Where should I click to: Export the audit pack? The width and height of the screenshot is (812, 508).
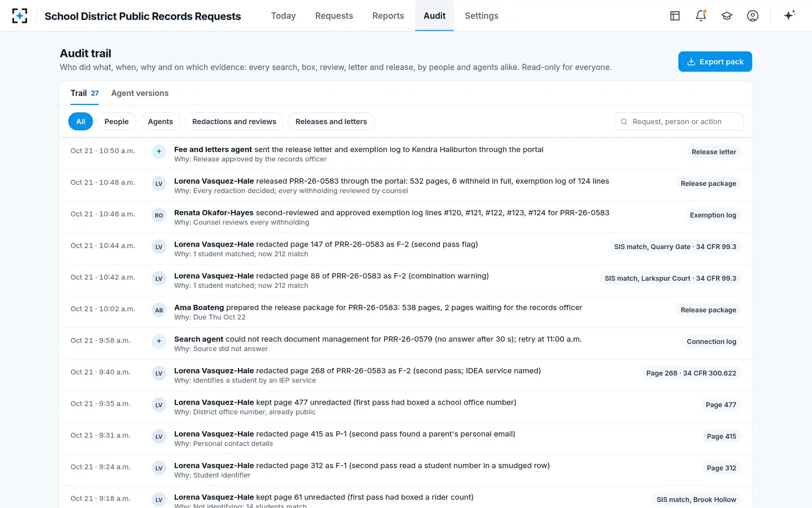(x=715, y=62)
